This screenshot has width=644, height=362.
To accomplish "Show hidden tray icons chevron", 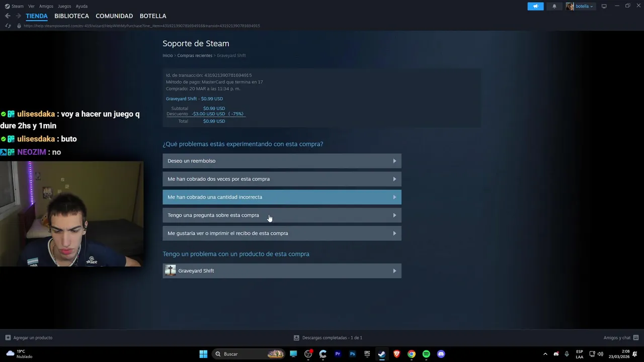I will [x=545, y=354].
